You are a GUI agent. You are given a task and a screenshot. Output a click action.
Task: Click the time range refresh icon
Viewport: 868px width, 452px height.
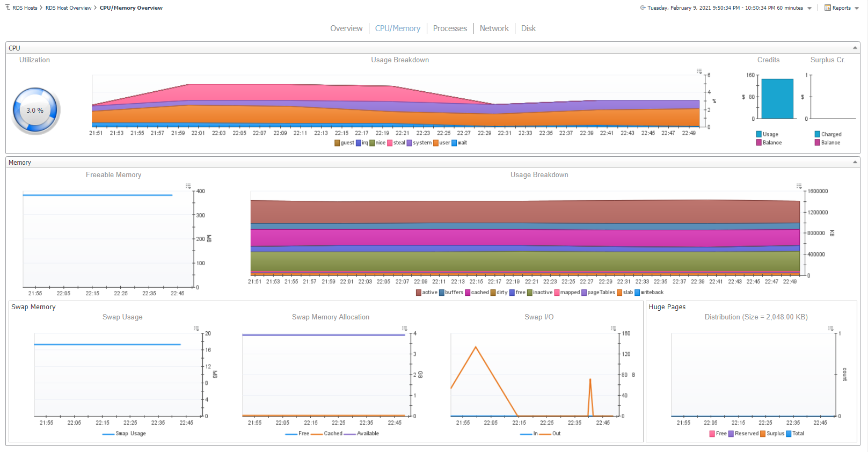click(643, 8)
